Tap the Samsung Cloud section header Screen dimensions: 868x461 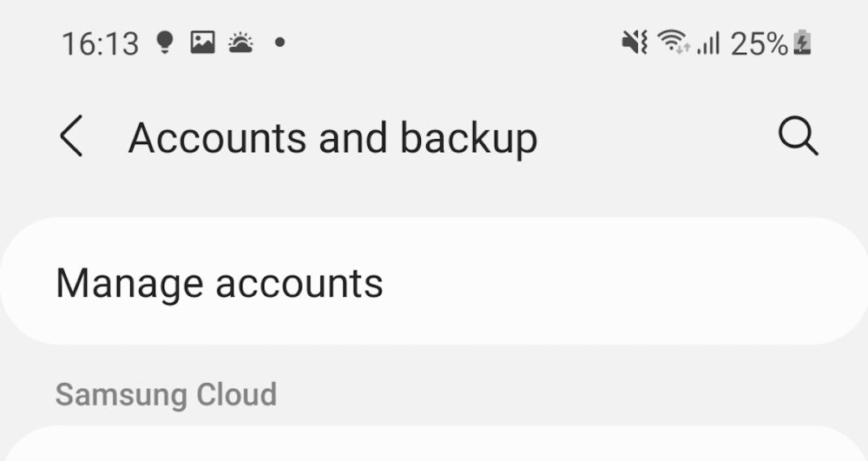166,394
